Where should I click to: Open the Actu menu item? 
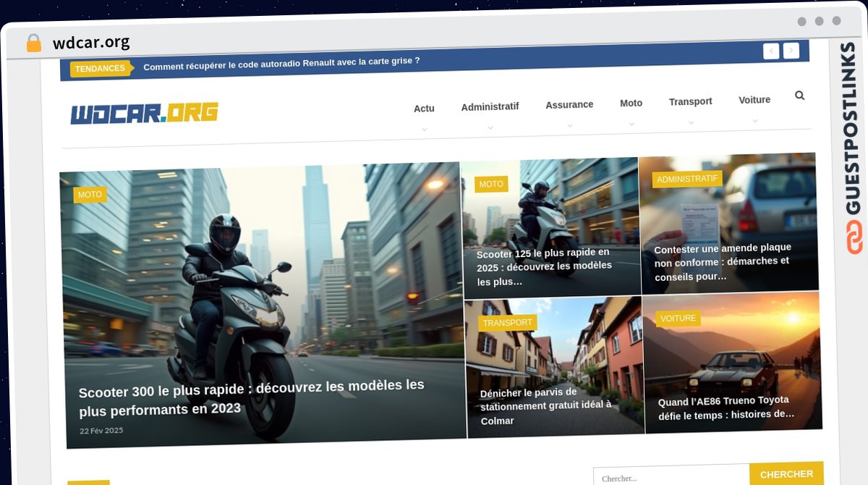click(x=424, y=109)
